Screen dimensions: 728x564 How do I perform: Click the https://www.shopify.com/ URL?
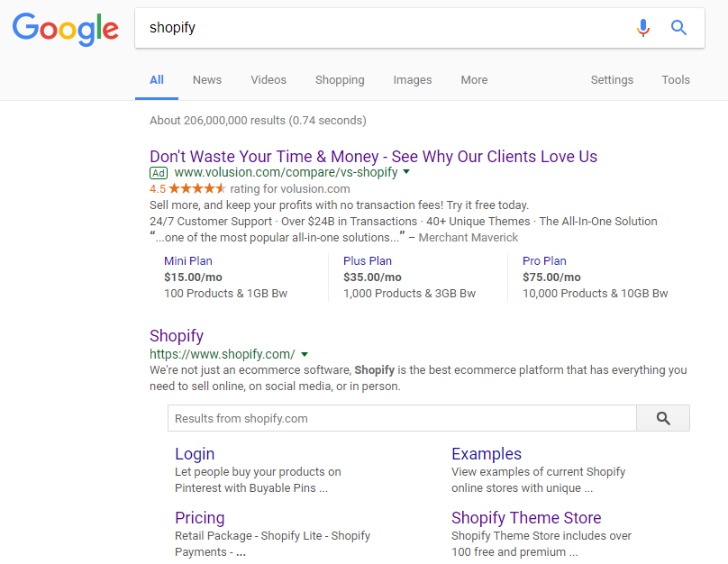(222, 354)
